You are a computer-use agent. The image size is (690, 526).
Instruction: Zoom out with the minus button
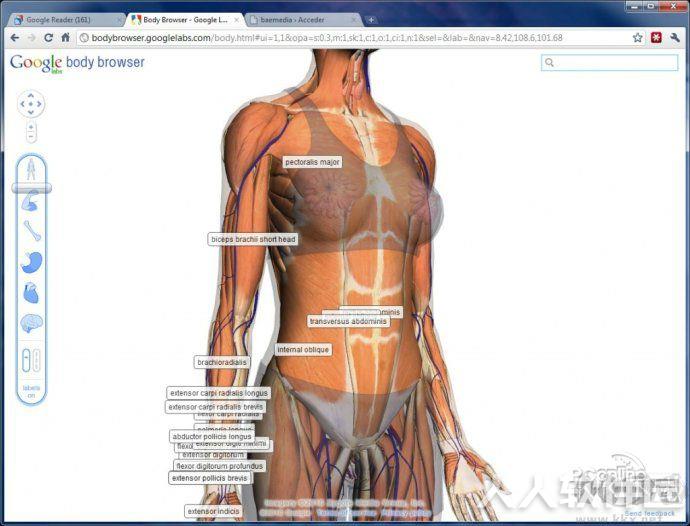[x=31, y=137]
